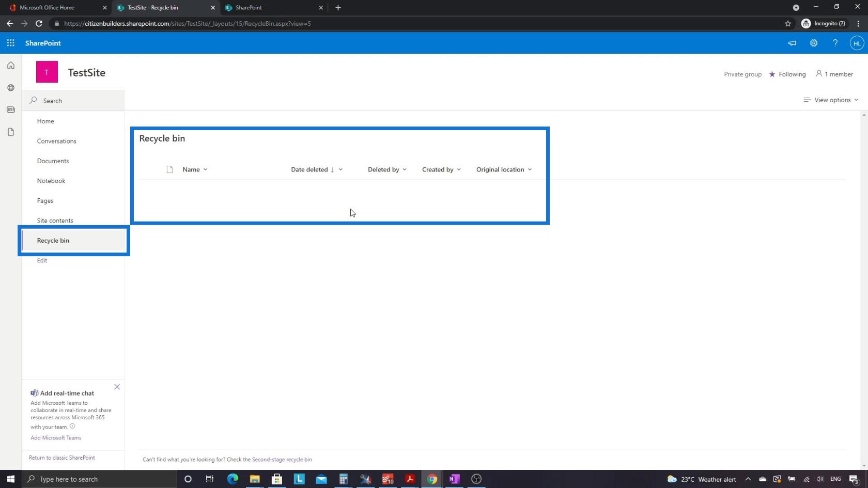Click the SharePoint header title

click(x=43, y=43)
